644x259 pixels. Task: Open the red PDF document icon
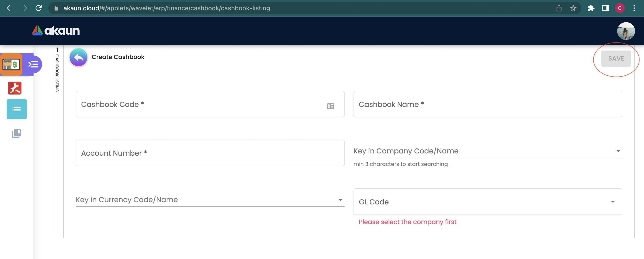(x=15, y=88)
